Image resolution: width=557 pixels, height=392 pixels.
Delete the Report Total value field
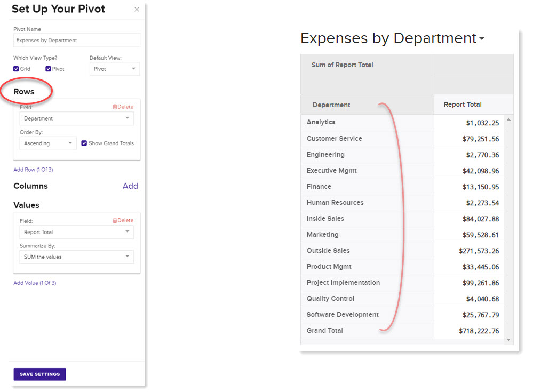click(x=123, y=220)
